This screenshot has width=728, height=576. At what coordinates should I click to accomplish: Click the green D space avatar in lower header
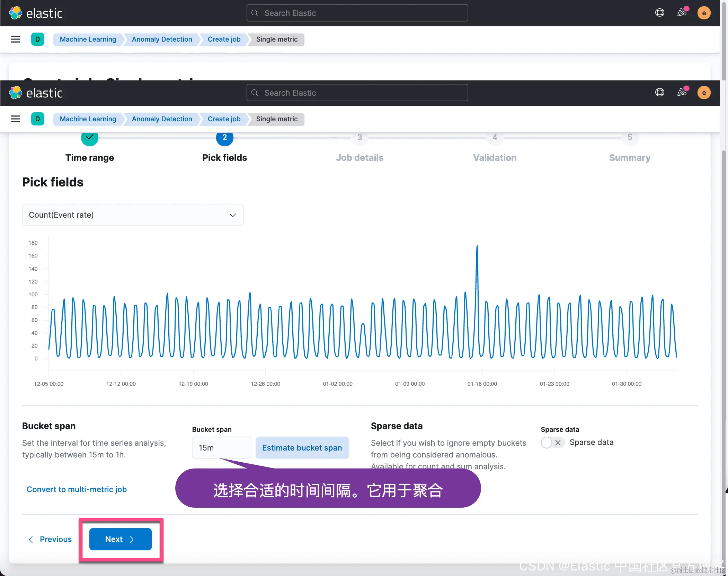point(37,119)
